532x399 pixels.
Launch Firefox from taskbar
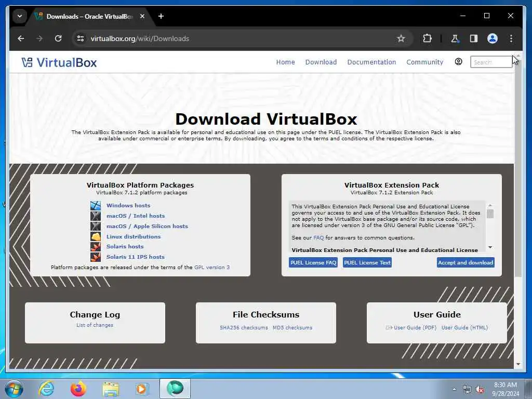[x=78, y=389]
